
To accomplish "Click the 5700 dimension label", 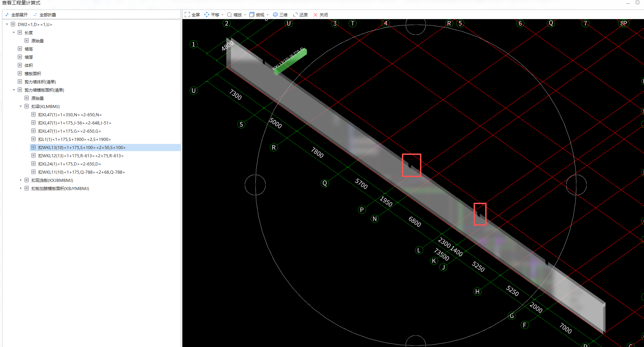I will point(361,184).
